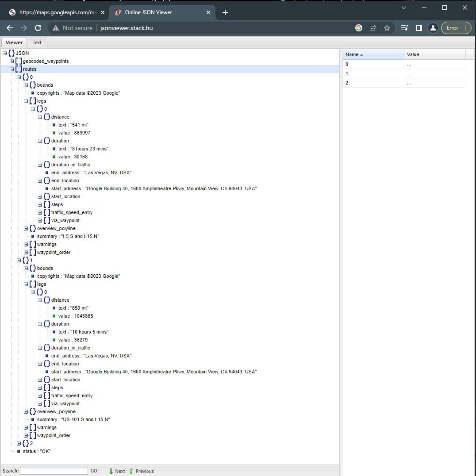Screen dimensions: 476x476
Task: Click the reload page icon
Action: 38,27
